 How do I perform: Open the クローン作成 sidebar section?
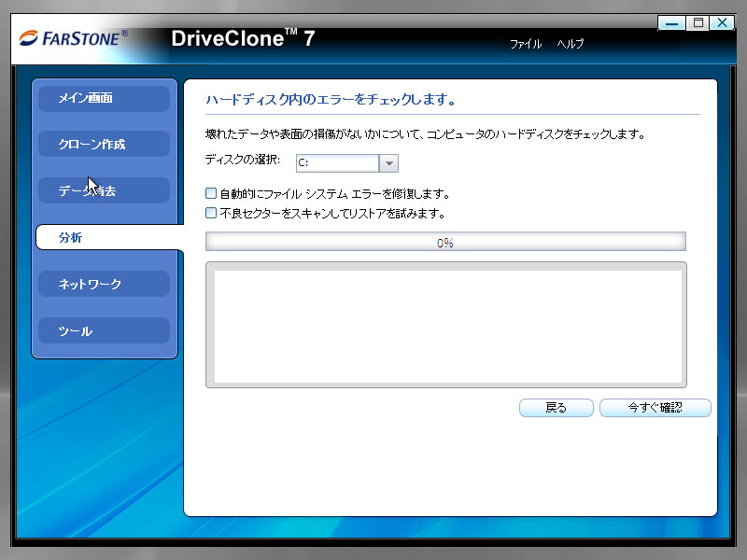tap(104, 144)
